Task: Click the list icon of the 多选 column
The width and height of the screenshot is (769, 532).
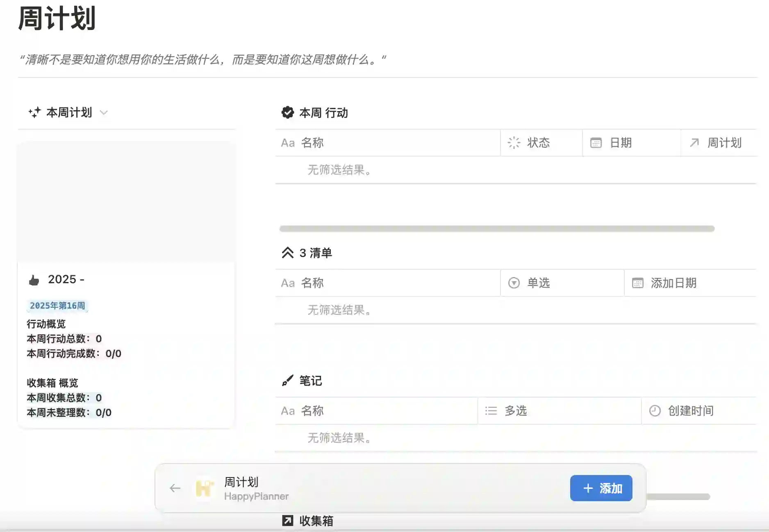Action: 491,411
